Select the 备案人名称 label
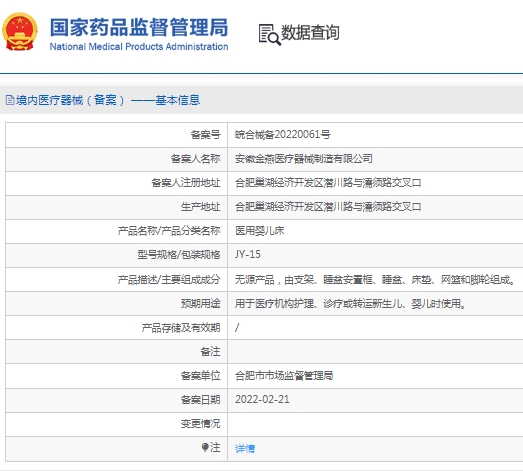Viewport: 523px width, 471px height. [x=195, y=159]
